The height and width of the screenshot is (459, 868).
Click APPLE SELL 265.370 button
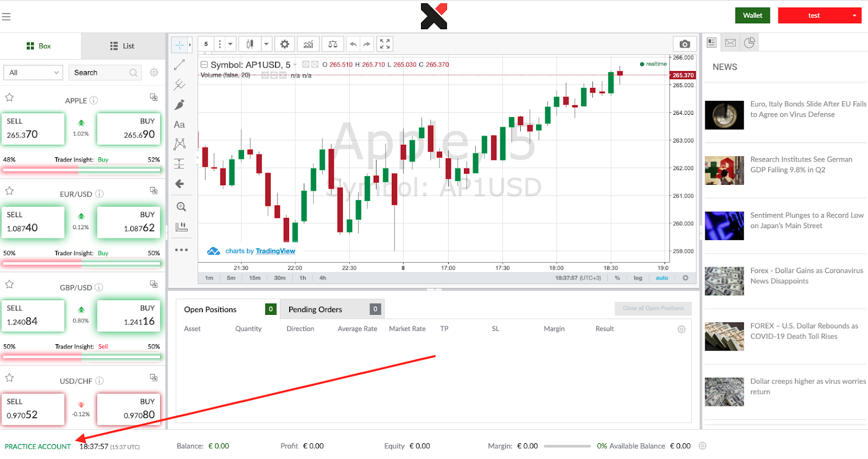pos(33,129)
